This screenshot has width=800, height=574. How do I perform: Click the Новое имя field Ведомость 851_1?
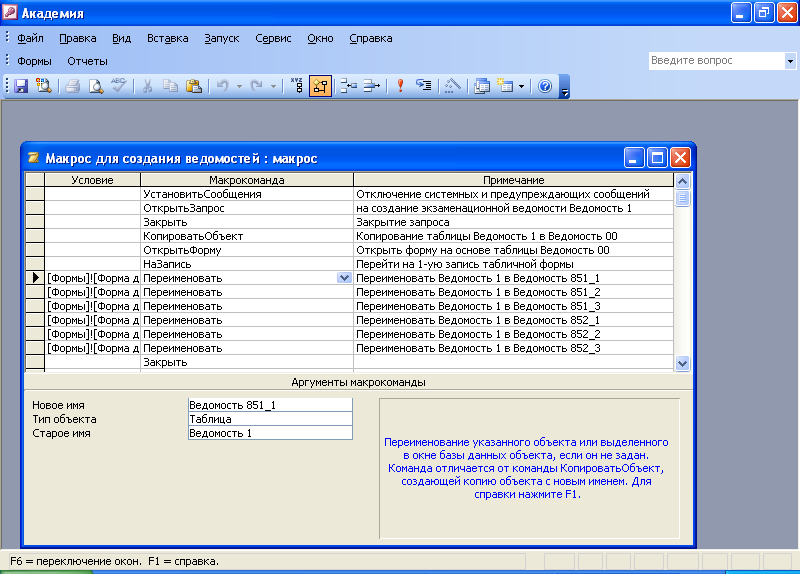[270, 405]
